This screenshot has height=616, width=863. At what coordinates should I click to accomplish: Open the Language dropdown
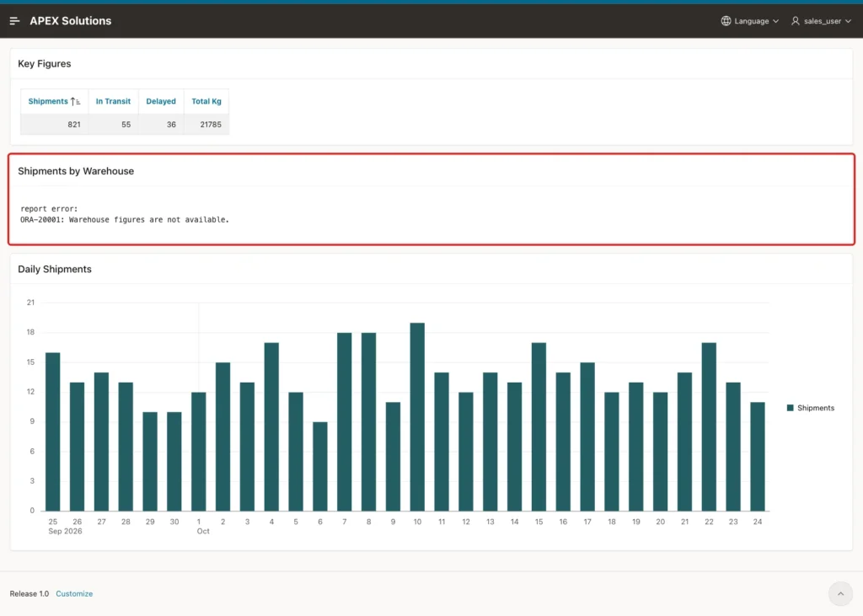[750, 21]
